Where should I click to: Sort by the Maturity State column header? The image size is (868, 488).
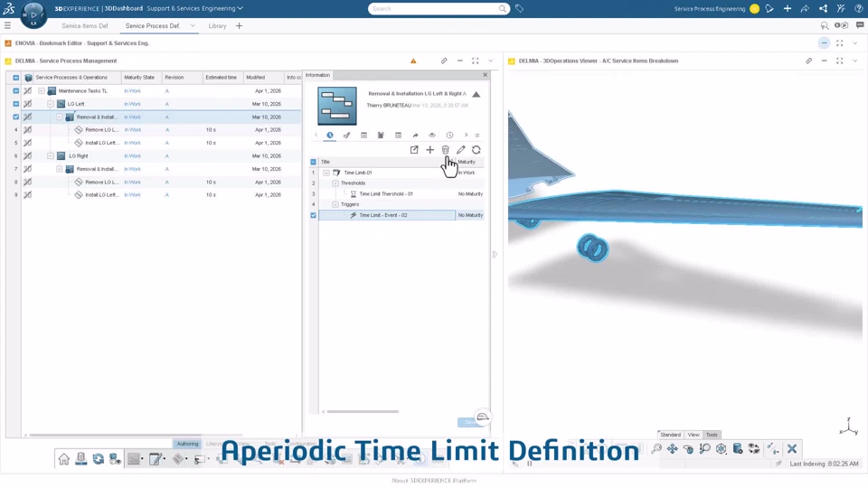coord(139,78)
